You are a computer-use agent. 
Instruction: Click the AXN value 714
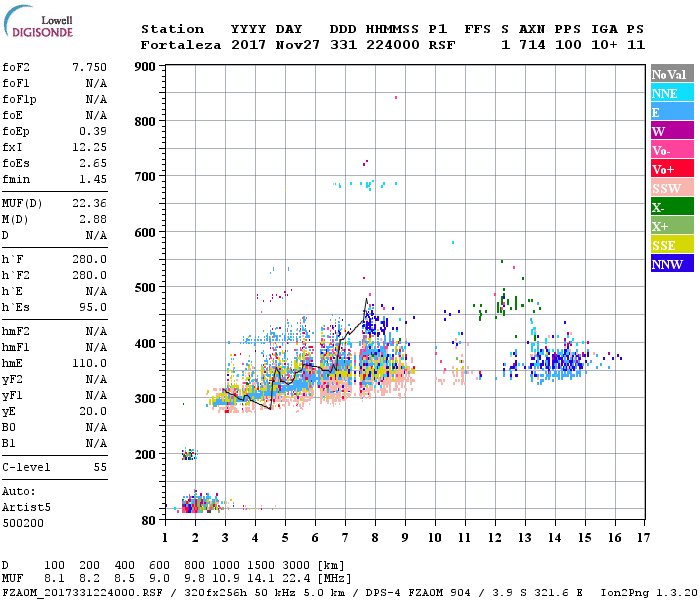click(x=532, y=45)
